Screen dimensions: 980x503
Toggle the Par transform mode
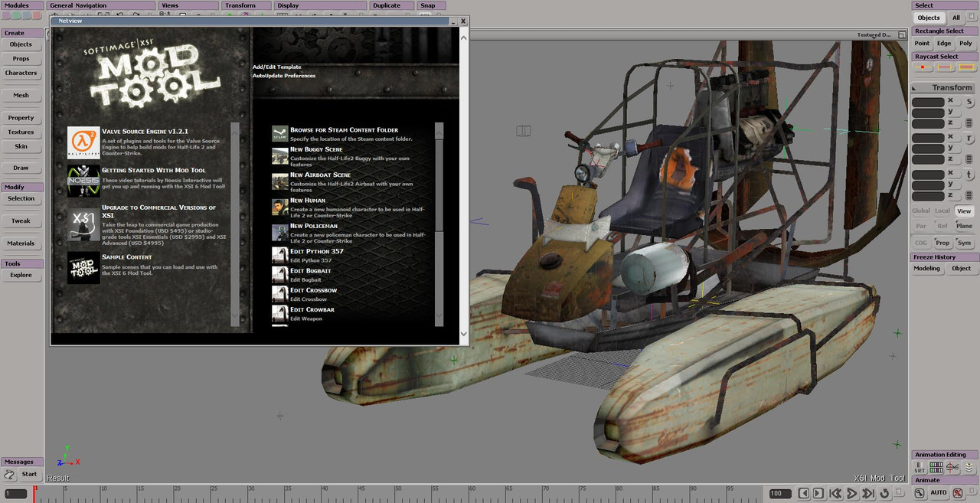tap(921, 226)
